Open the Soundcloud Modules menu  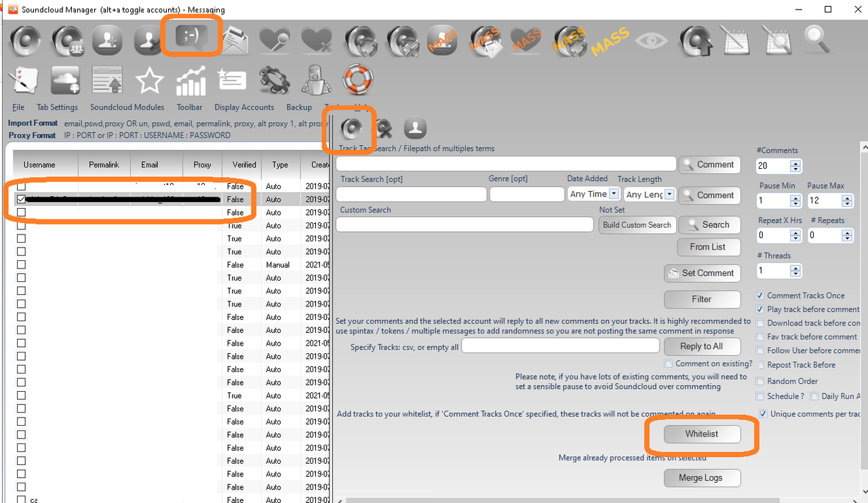point(127,107)
